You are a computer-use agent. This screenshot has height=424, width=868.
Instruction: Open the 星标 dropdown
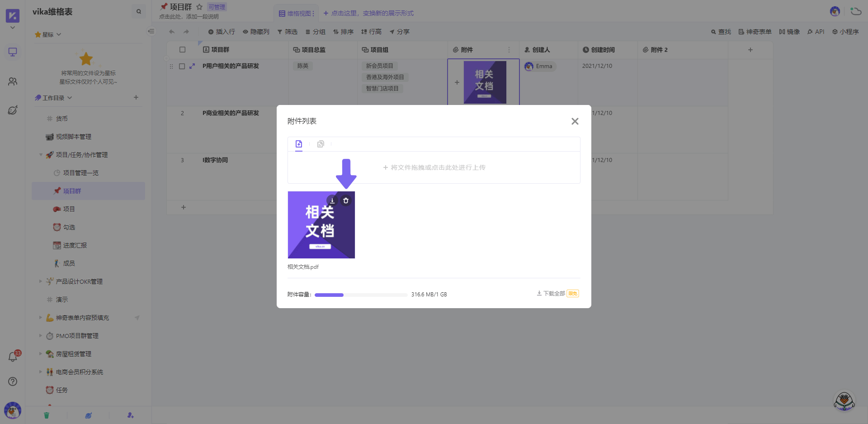click(x=48, y=34)
